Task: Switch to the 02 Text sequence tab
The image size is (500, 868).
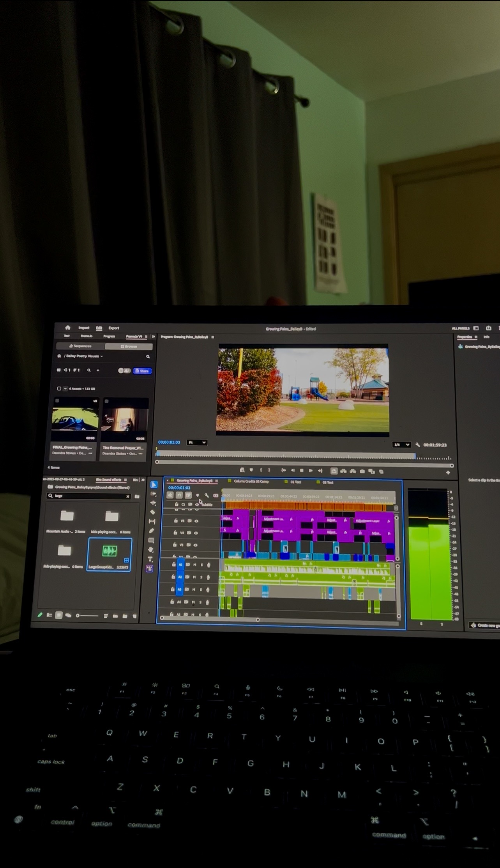Action: 327,482
